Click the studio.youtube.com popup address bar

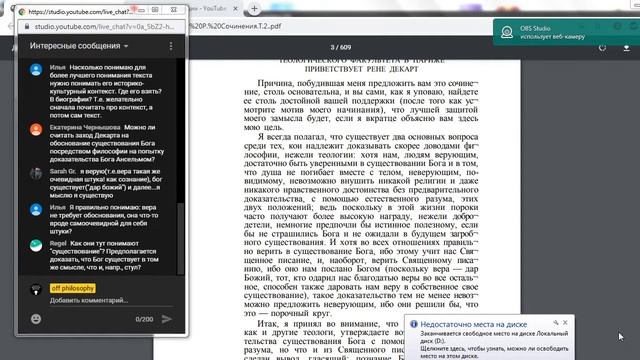coord(102,27)
